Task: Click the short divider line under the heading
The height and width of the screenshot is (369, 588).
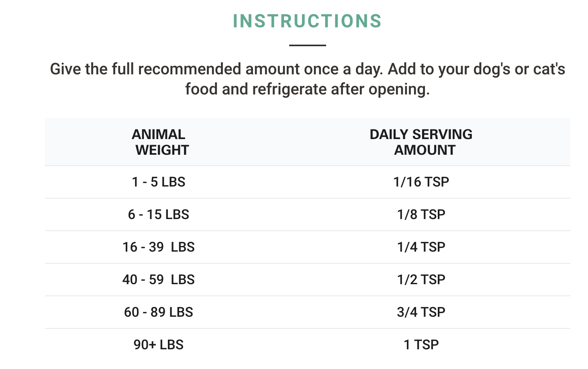Action: point(307,45)
